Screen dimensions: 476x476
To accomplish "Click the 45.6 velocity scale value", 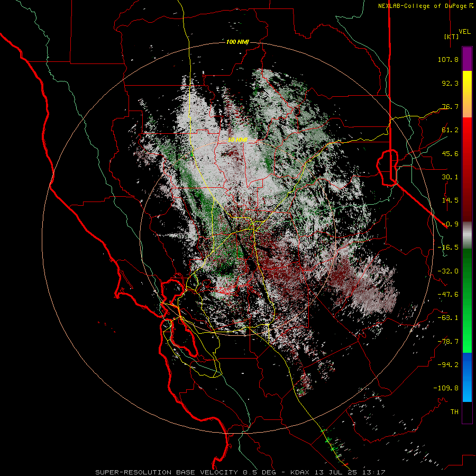I will 450,153.
